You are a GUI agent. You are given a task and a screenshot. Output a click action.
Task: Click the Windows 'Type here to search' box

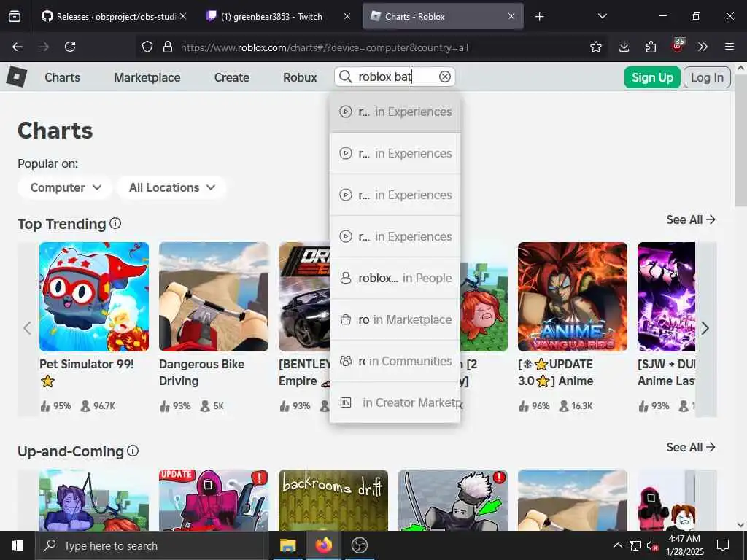pos(152,545)
